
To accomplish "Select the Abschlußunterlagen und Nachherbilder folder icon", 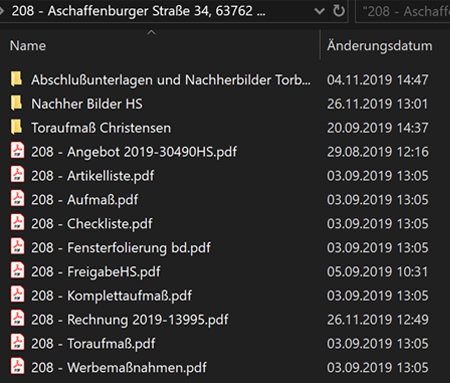I will point(16,79).
